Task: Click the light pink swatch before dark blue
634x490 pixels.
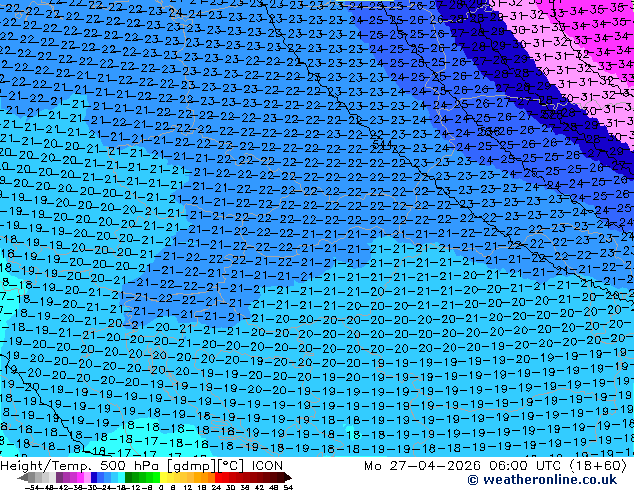Action: [x=87, y=477]
